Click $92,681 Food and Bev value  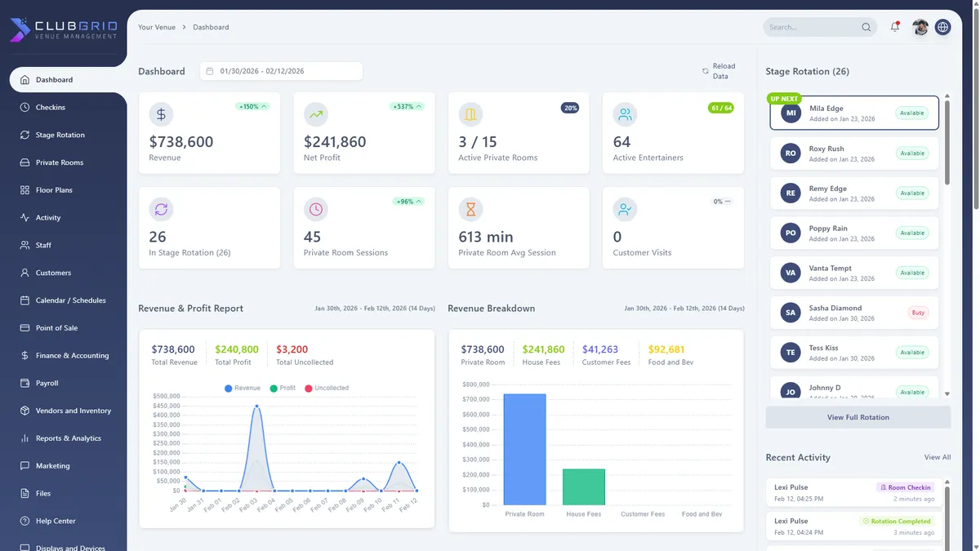[x=666, y=349]
